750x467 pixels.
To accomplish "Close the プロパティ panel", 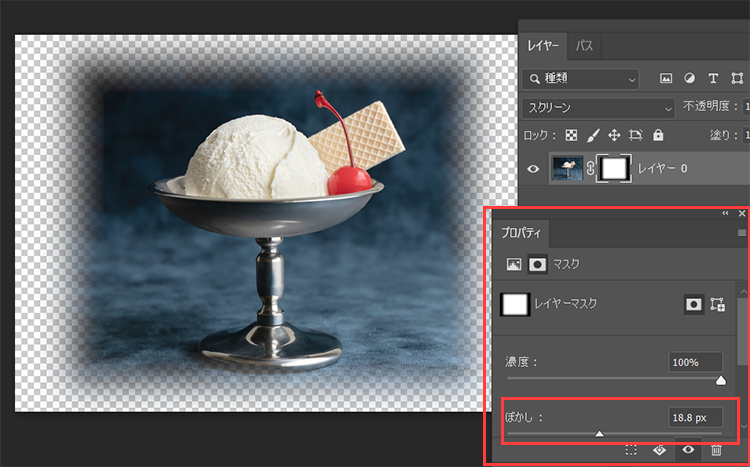I will coord(742,213).
